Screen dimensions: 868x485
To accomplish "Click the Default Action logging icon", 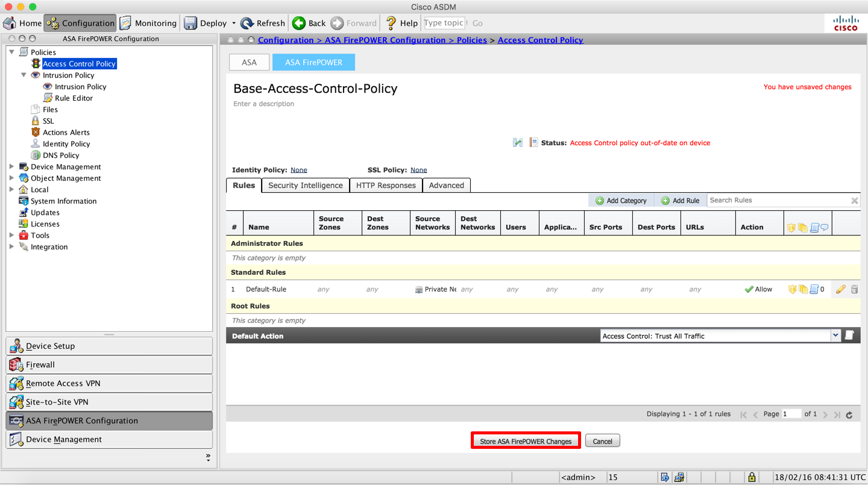I will [x=849, y=336].
